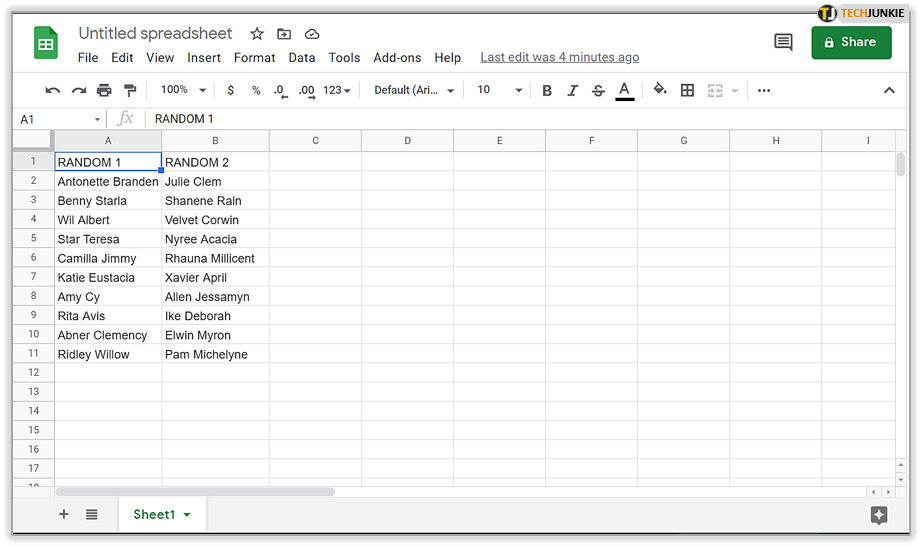
Task: Add a new sheet with plus icon
Action: click(64, 514)
